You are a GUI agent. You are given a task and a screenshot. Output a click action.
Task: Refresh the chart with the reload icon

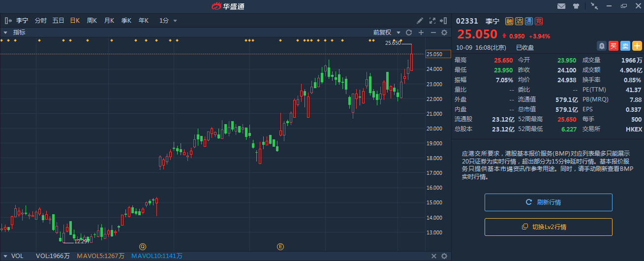(x=408, y=33)
